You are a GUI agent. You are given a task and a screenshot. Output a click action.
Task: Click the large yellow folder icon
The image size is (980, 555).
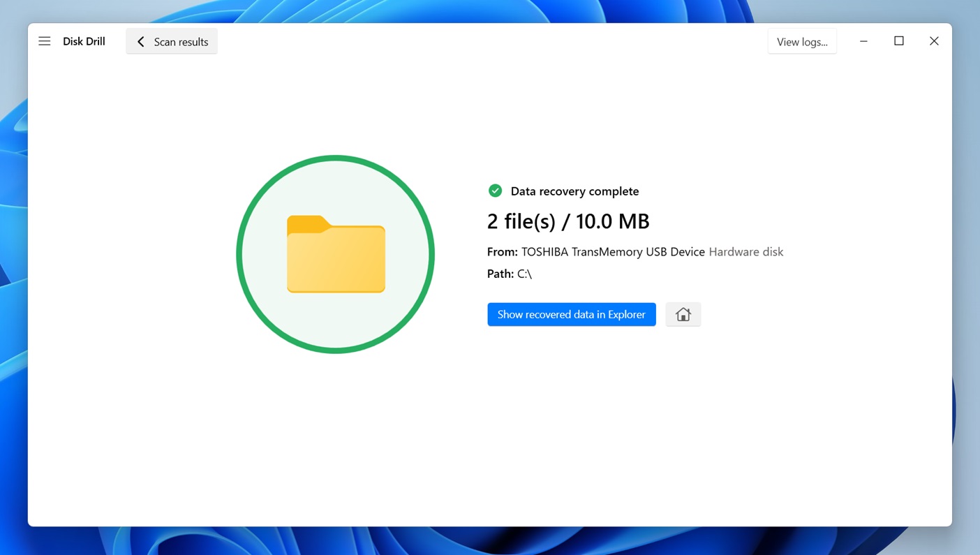(336, 254)
